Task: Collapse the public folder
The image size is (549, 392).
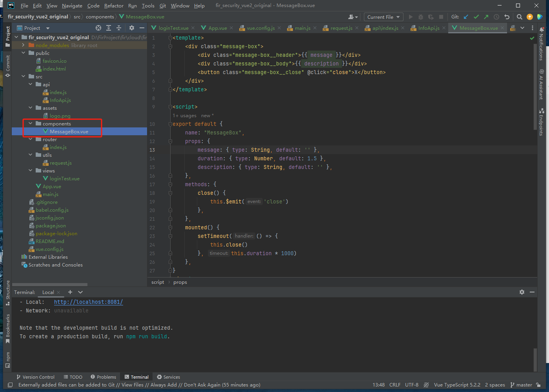Action: [x=24, y=53]
